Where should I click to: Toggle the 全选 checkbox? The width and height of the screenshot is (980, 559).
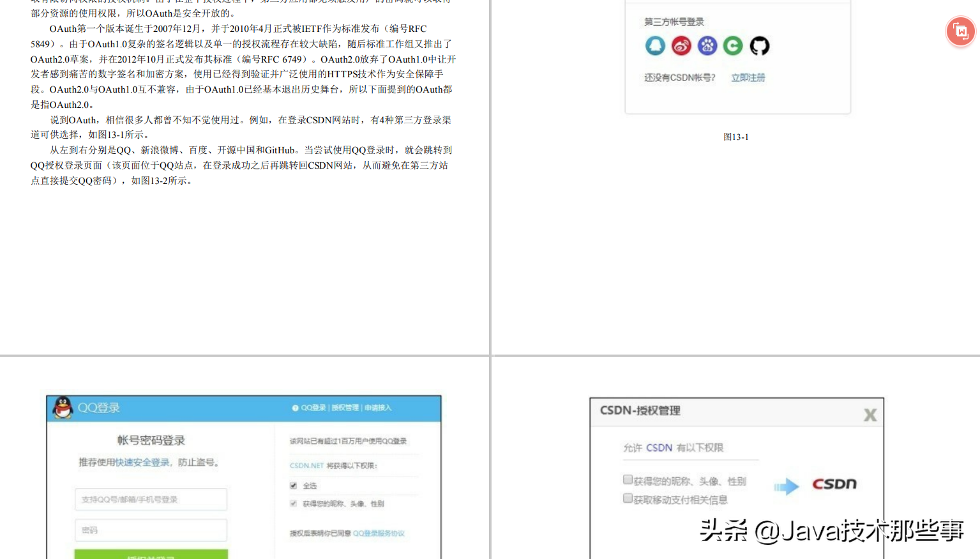pyautogui.click(x=294, y=486)
